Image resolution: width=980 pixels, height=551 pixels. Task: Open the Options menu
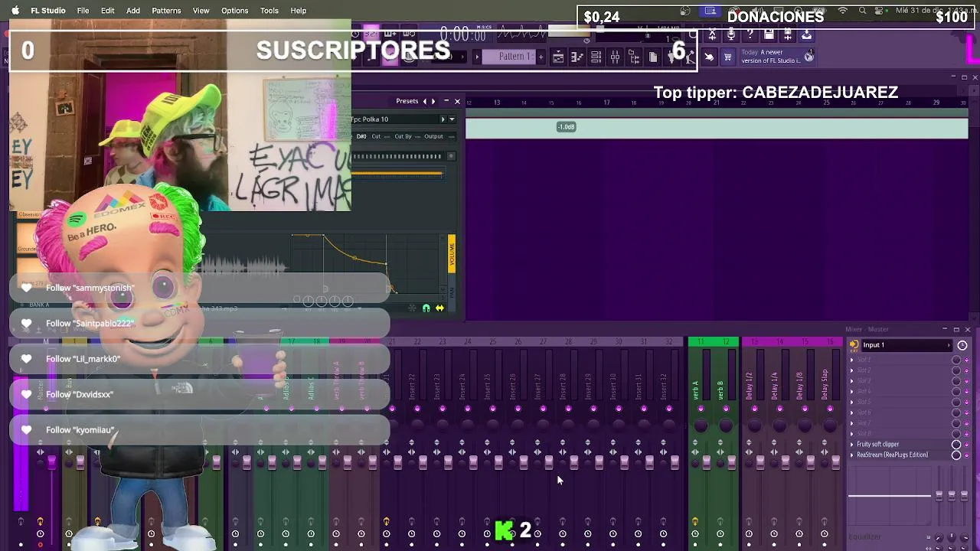click(x=235, y=11)
